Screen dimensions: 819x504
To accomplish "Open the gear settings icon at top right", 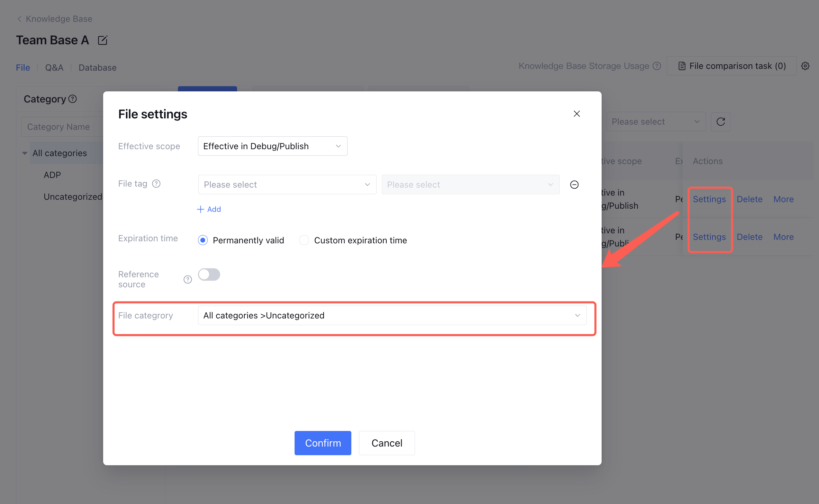I will point(805,66).
